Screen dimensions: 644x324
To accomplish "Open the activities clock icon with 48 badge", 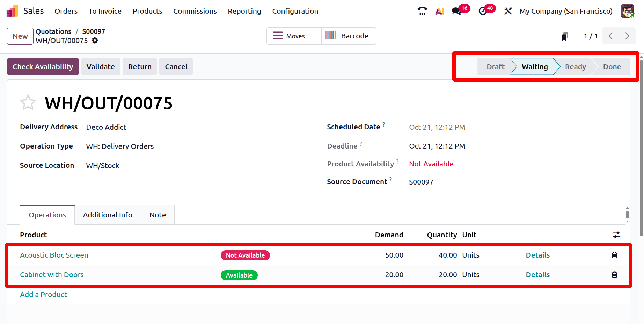I will click(483, 11).
